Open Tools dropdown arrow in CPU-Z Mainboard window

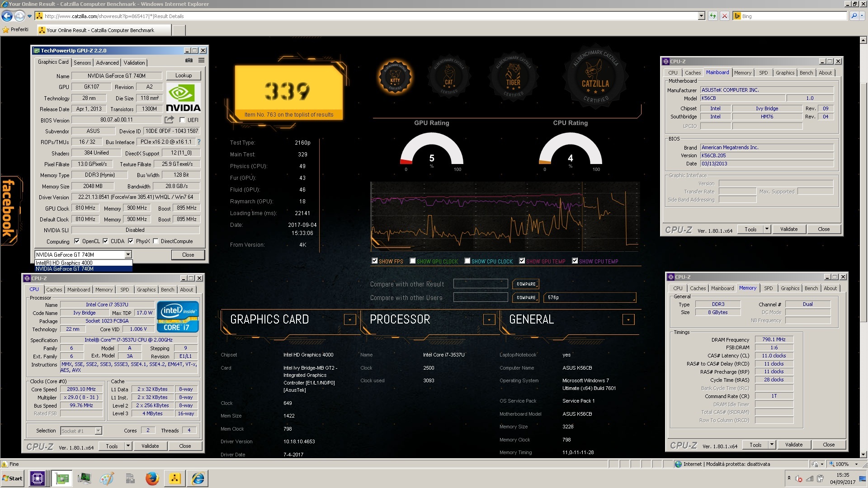point(767,229)
